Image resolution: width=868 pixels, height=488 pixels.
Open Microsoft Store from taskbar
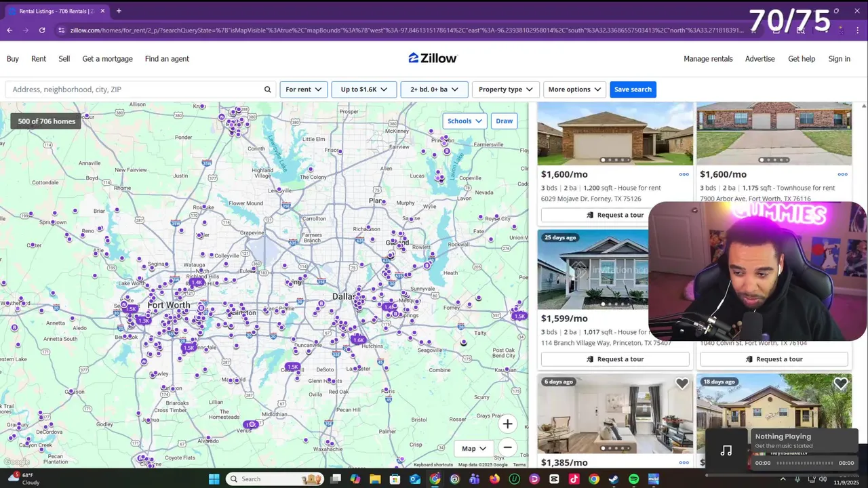pyautogui.click(x=395, y=479)
